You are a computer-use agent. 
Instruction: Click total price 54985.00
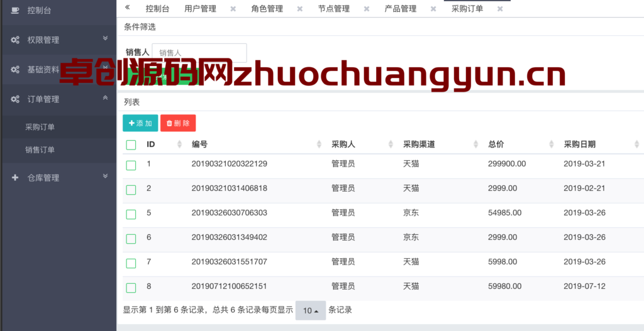(505, 213)
